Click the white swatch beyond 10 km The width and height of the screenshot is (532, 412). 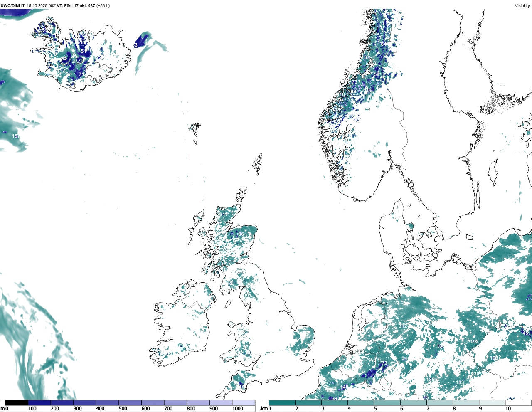518,402
